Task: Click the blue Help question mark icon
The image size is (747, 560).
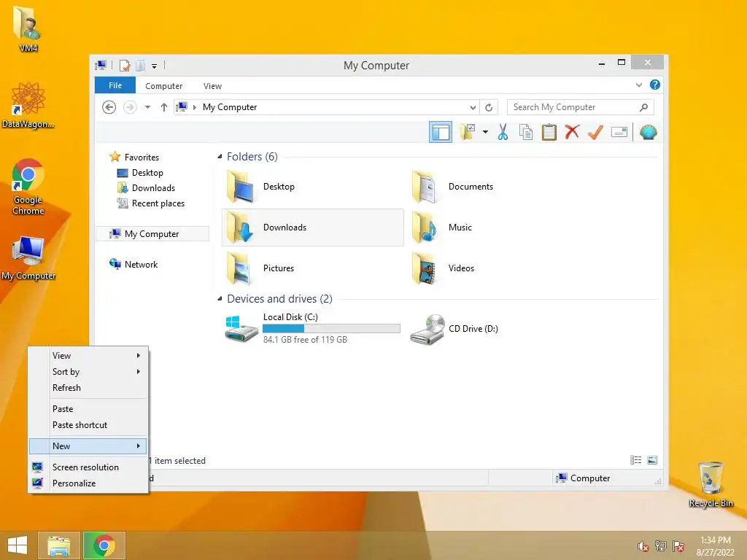Action: point(655,85)
